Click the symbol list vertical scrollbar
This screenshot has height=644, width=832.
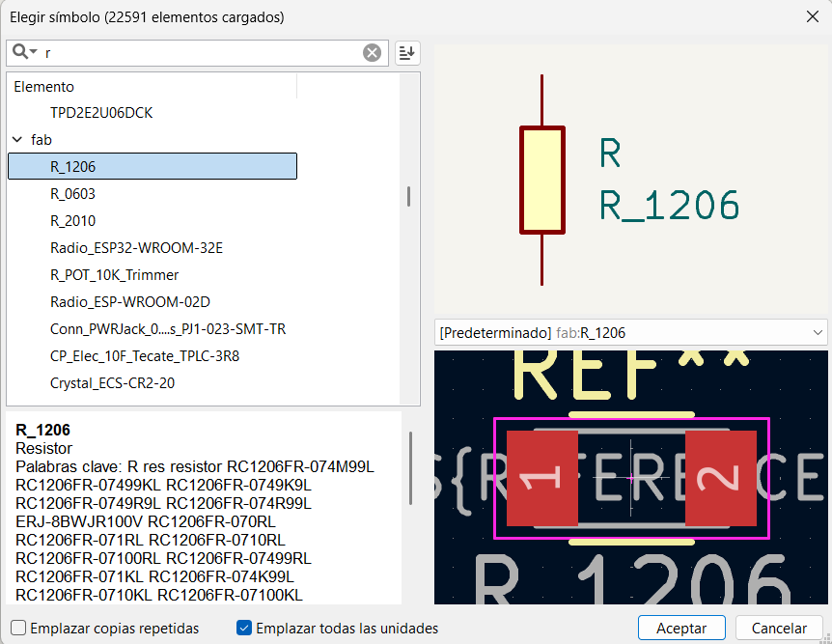pyautogui.click(x=408, y=196)
